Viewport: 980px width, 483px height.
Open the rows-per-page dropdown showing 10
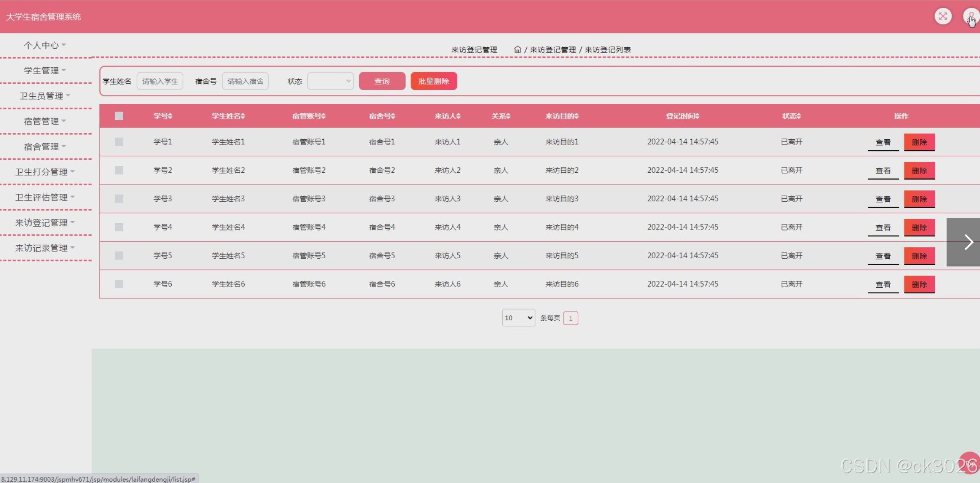(x=518, y=318)
